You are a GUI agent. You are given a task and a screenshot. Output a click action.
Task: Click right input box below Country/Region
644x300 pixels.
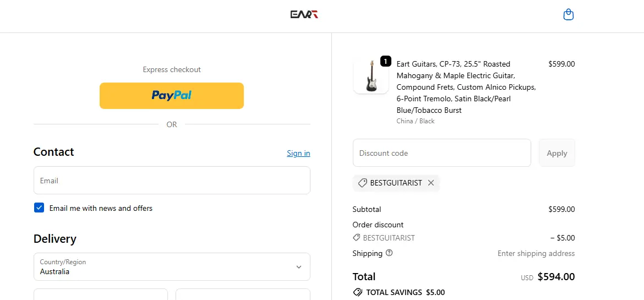coord(243,294)
